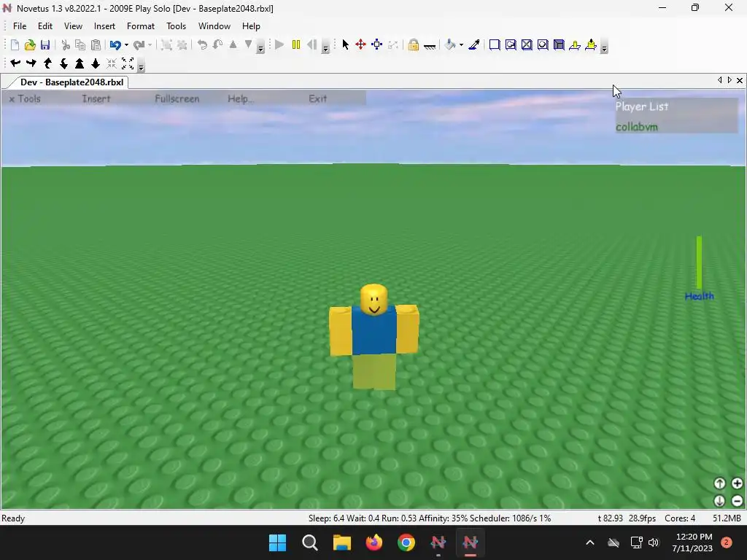Screen dimensions: 747x560
Task: Open the Format menu
Action: point(141,26)
